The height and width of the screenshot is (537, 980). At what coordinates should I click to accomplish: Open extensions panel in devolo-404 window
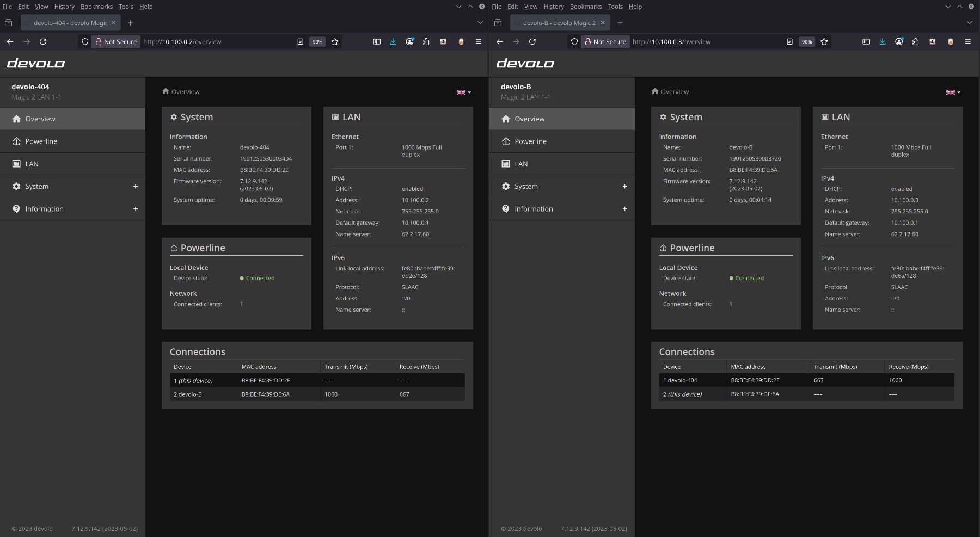(426, 41)
